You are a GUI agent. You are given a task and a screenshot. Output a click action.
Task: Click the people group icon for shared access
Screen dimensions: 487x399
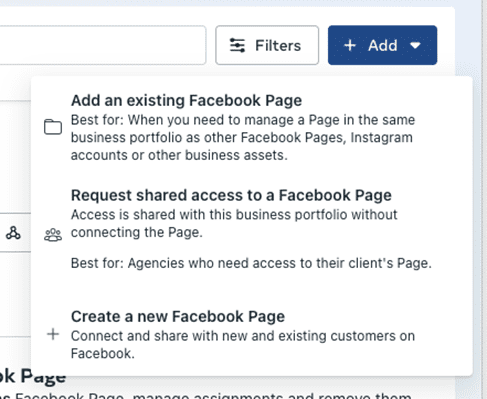tap(53, 235)
